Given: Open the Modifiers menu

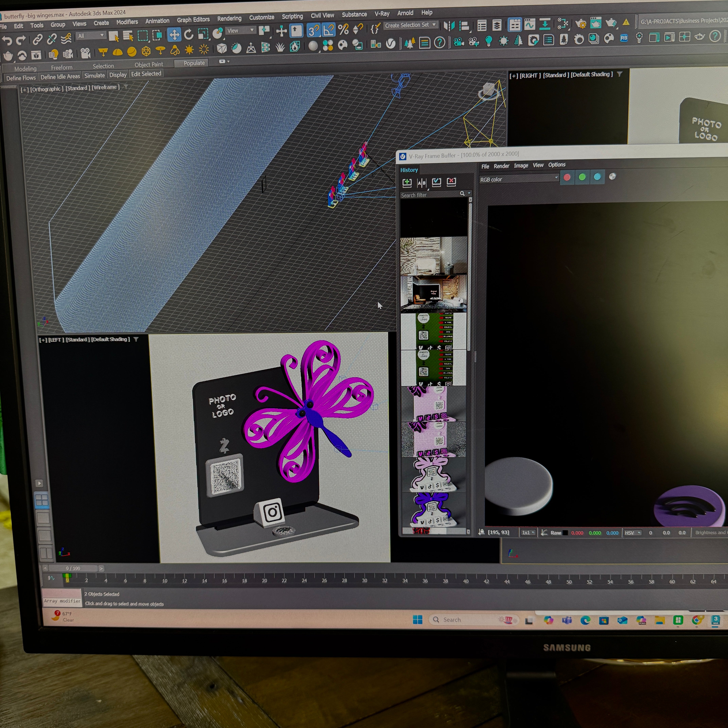Looking at the screenshot, I should click(127, 22).
